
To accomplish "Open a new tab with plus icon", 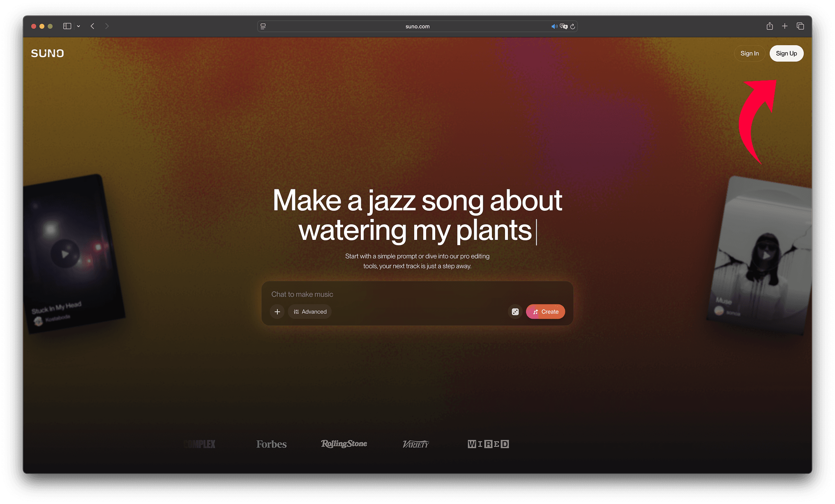I will (x=784, y=26).
